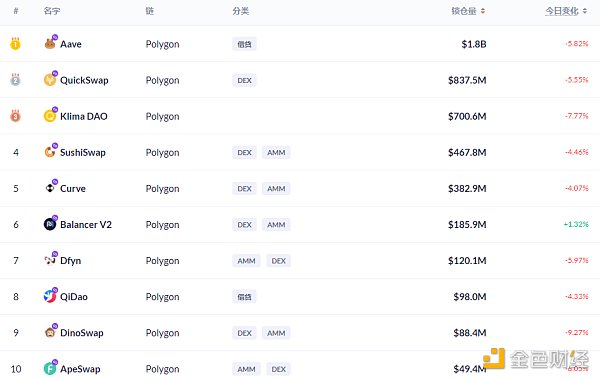600x380 pixels.
Task: Sort by 今日变化 column arrow
Action: coord(585,11)
